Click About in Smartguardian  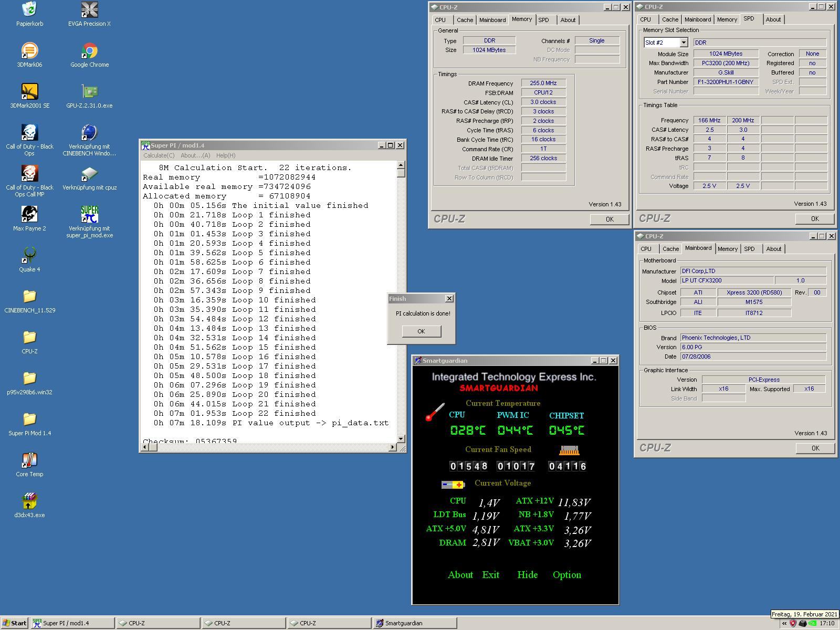click(460, 575)
